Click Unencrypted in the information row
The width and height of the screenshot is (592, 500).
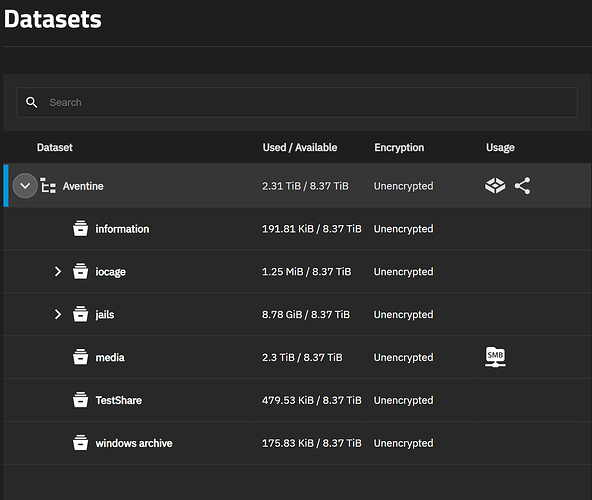[x=404, y=229]
